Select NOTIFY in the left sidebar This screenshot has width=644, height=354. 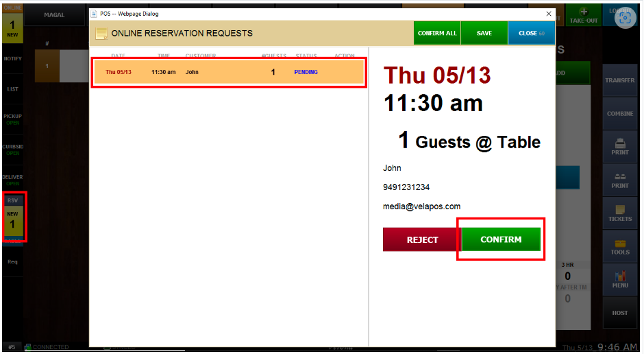[x=12, y=59]
